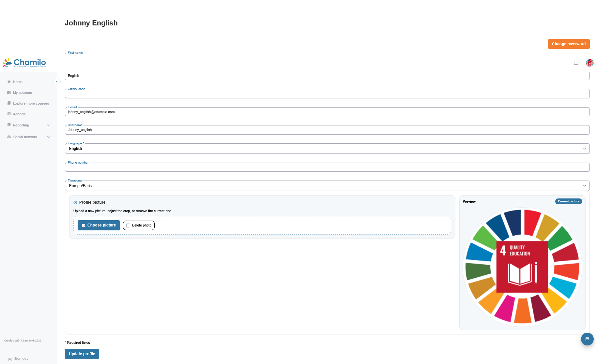The image size is (596, 364).
Task: Click the Choose picture button
Action: tap(99, 225)
